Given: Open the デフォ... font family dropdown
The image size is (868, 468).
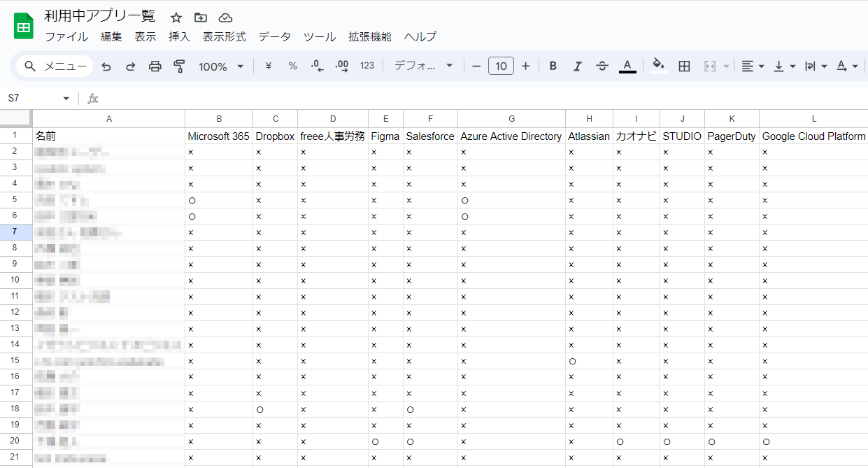Looking at the screenshot, I should tap(423, 66).
